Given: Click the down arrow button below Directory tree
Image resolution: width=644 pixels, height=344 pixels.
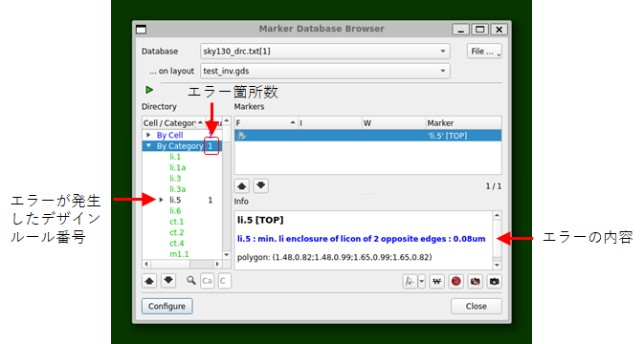Looking at the screenshot, I should [x=168, y=281].
